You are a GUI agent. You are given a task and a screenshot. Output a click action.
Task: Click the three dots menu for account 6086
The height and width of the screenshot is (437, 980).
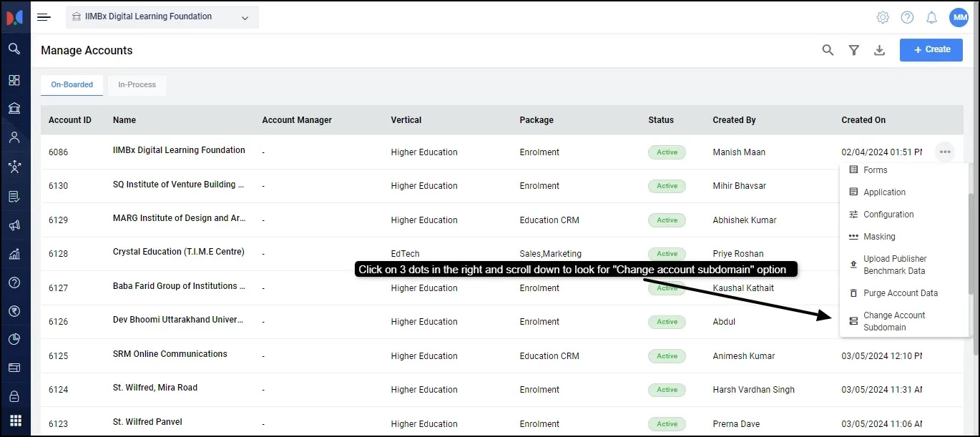click(x=945, y=152)
